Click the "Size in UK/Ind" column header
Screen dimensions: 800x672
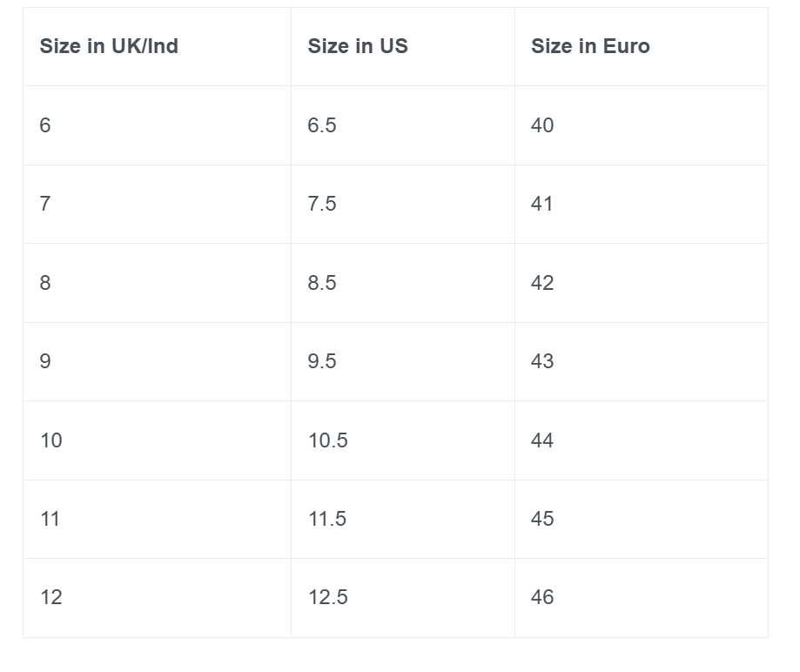click(x=109, y=46)
